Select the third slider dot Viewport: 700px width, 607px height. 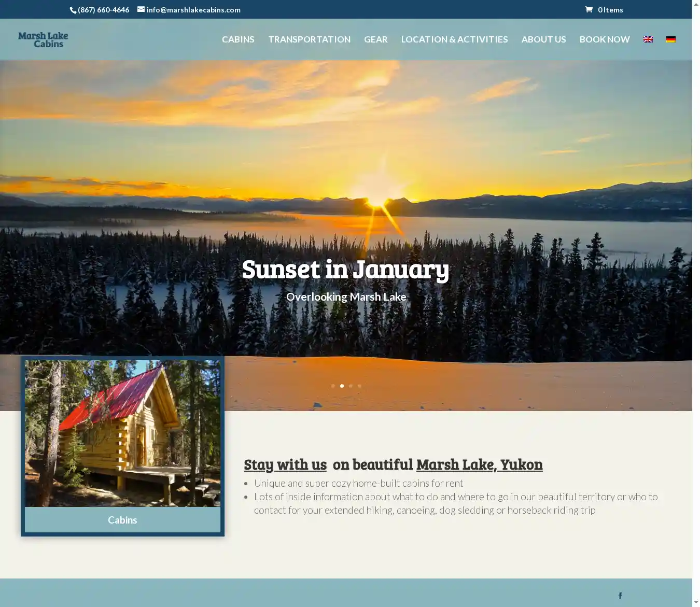(351, 386)
